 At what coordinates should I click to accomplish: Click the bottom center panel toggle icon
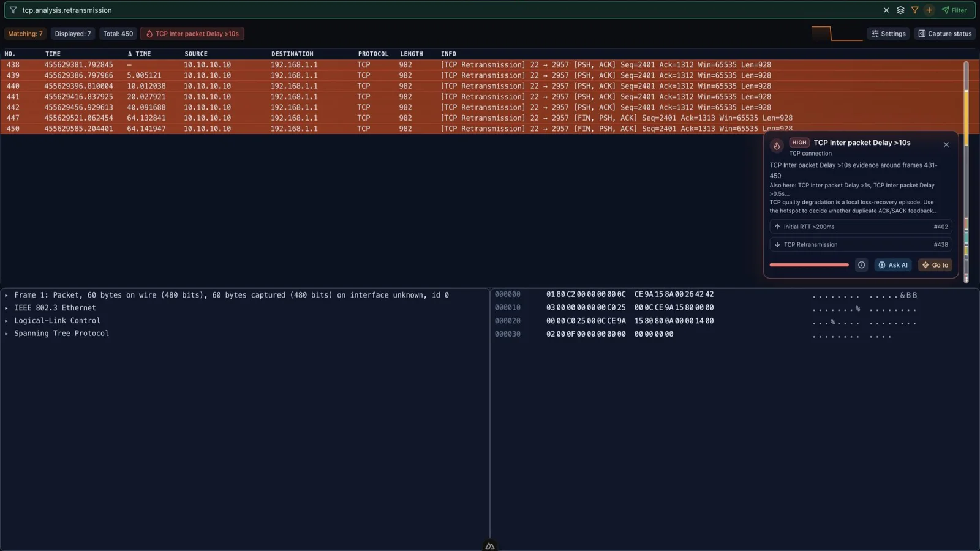tap(490, 546)
